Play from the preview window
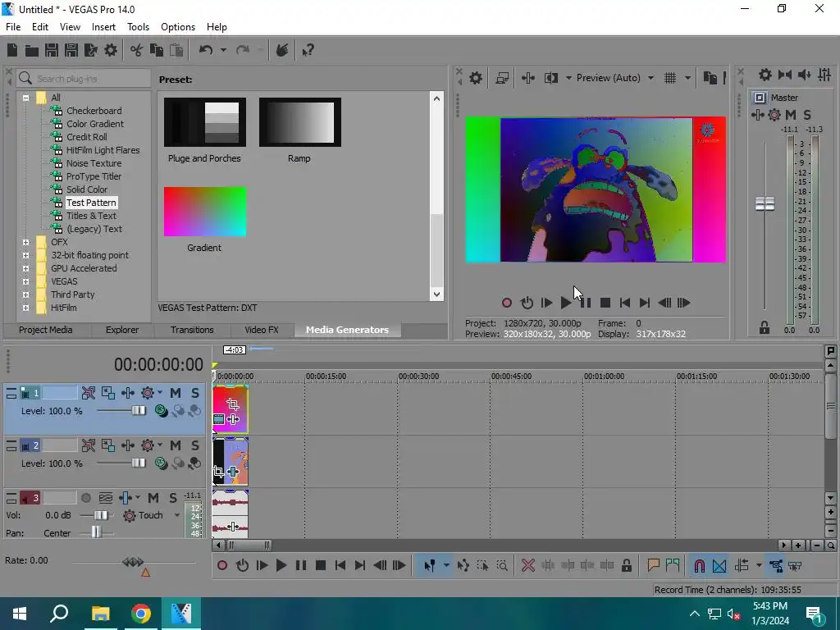Image resolution: width=840 pixels, height=630 pixels. (x=566, y=304)
